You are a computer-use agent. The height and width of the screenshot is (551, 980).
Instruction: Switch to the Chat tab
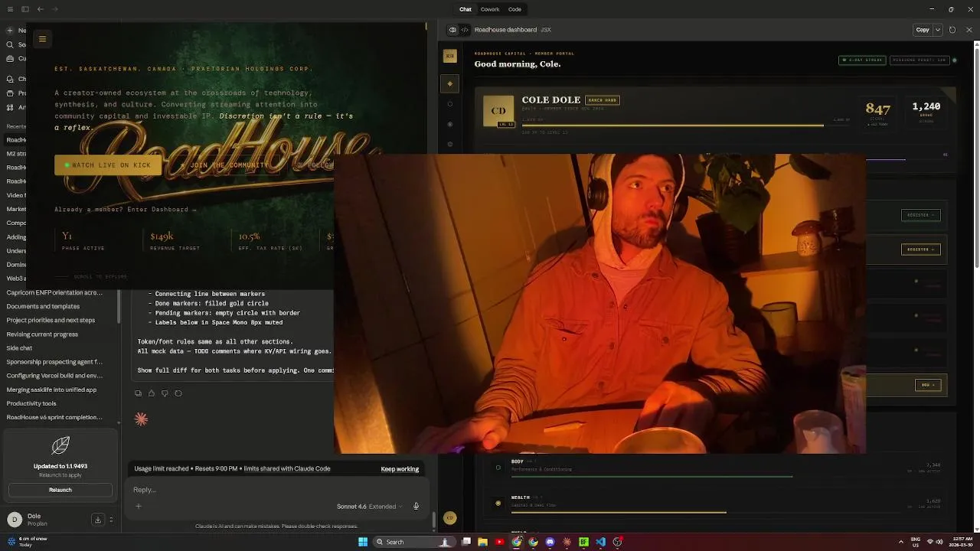pyautogui.click(x=465, y=9)
